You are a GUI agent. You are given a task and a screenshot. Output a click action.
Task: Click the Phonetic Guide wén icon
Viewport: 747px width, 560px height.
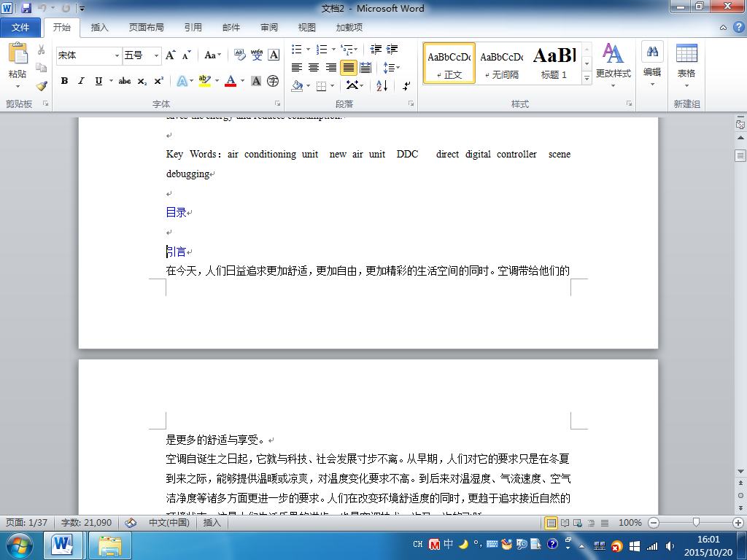pos(257,55)
